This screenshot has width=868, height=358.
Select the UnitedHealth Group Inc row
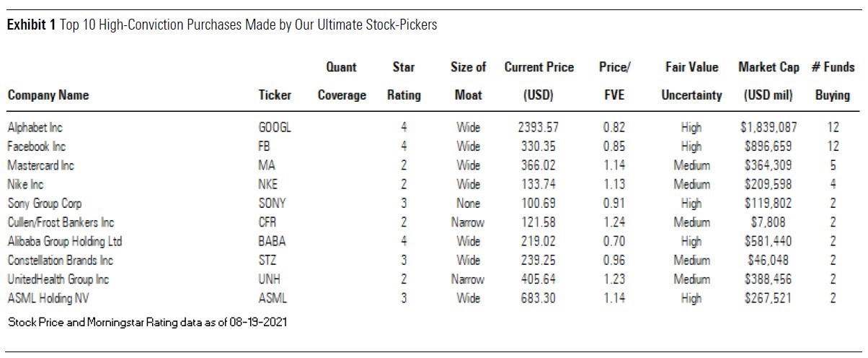pyautogui.click(x=58, y=279)
